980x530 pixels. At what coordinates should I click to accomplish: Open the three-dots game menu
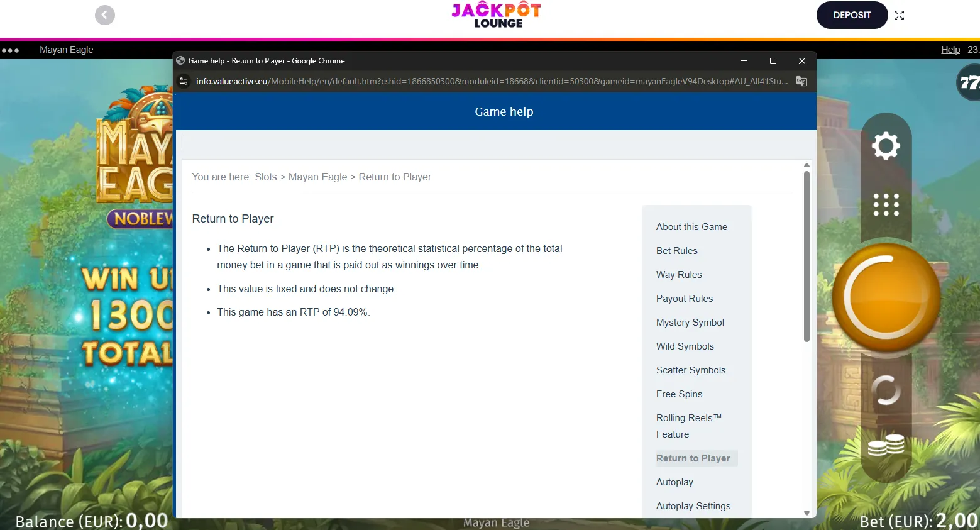pos(10,50)
